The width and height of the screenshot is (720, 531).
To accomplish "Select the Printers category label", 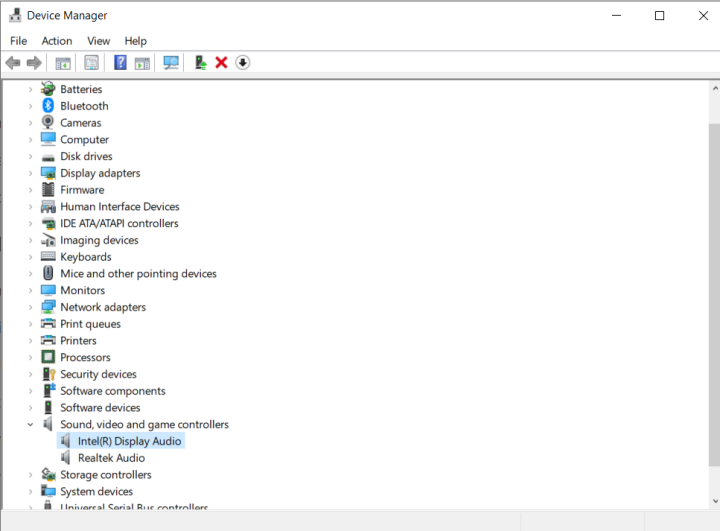I will pos(79,340).
